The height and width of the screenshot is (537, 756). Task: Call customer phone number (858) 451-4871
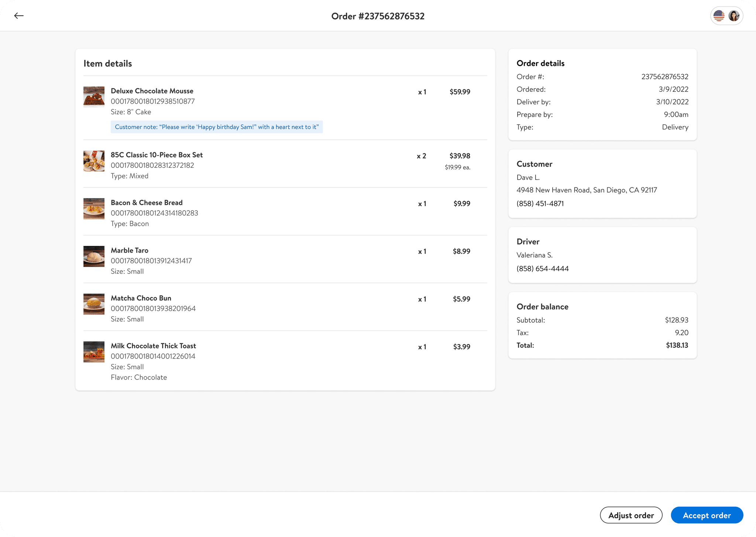tap(540, 204)
